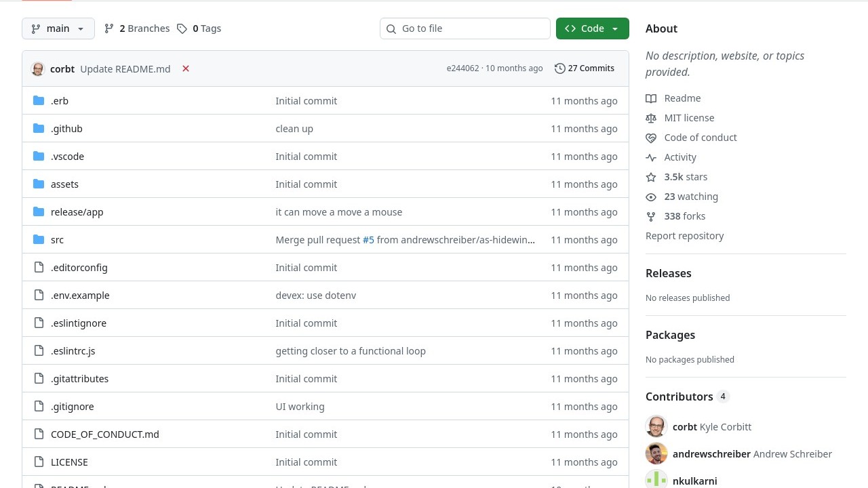Viewport: 868px width, 488px height.
Task: View the 2 Branches list
Action: point(137,28)
